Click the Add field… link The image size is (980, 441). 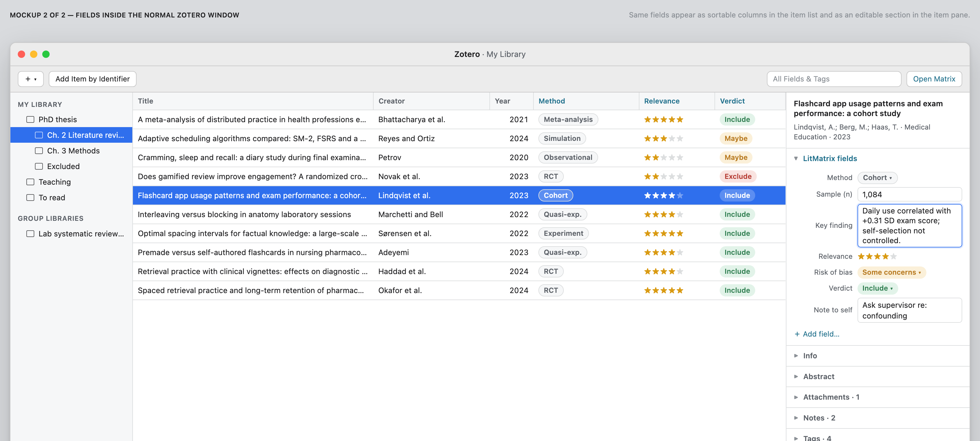[817, 334]
